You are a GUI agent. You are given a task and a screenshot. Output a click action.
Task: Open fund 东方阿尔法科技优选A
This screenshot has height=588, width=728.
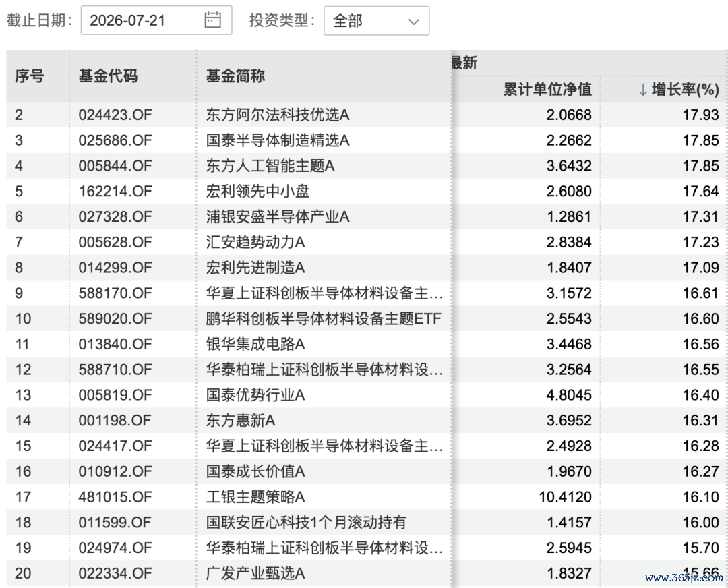tap(278, 115)
